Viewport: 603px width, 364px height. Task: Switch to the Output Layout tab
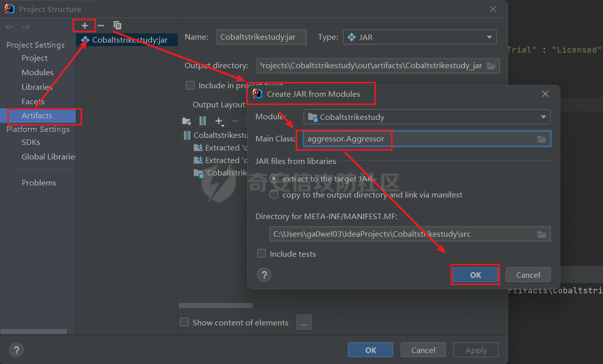point(219,105)
